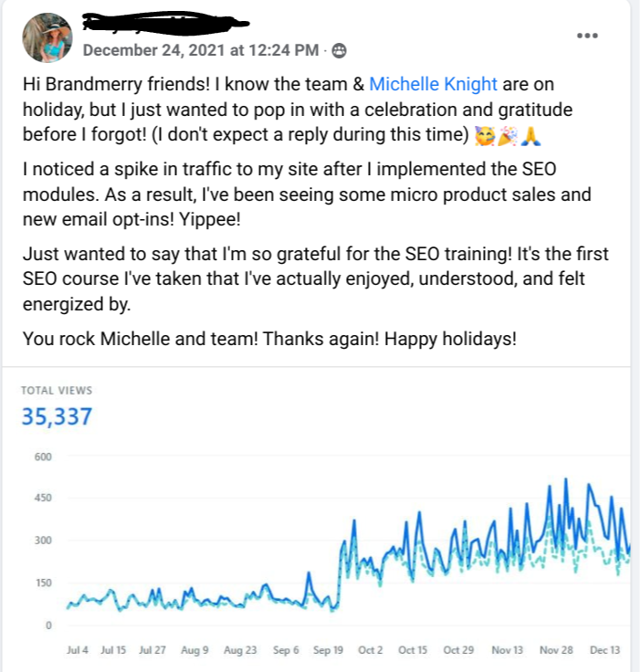The image size is (640, 672).
Task: Open the three-dot post options menu
Action: [587, 36]
